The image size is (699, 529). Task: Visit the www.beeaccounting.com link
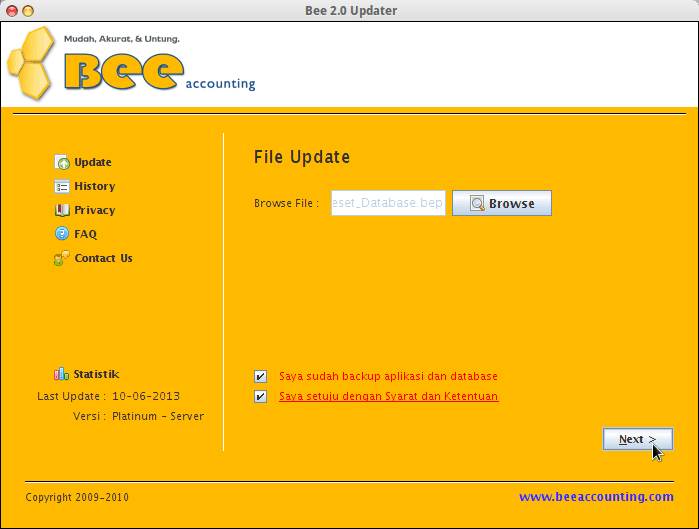596,496
